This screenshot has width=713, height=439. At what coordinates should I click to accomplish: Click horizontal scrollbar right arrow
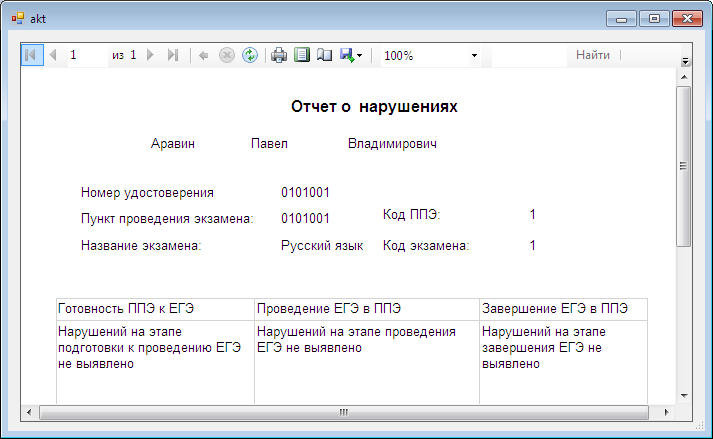(x=666, y=413)
